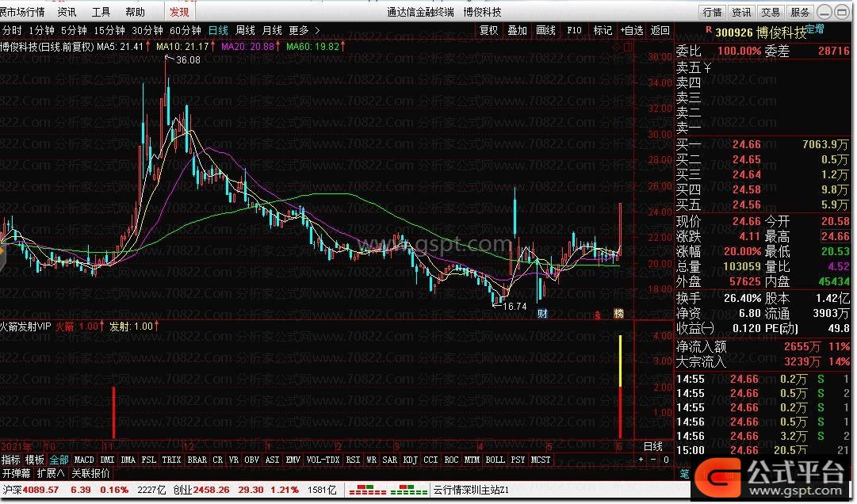Click the 日线 label at chart corner
This screenshot has height=504, width=857.
pos(653,447)
